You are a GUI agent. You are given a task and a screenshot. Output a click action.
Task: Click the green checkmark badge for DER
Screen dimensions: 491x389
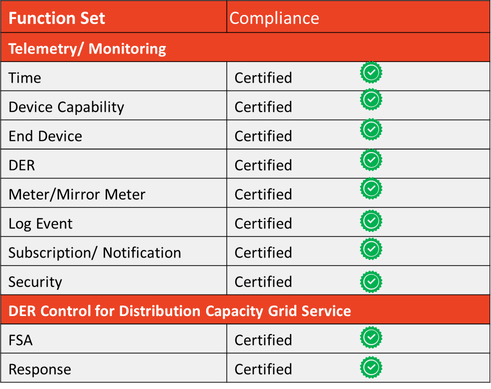click(x=371, y=160)
